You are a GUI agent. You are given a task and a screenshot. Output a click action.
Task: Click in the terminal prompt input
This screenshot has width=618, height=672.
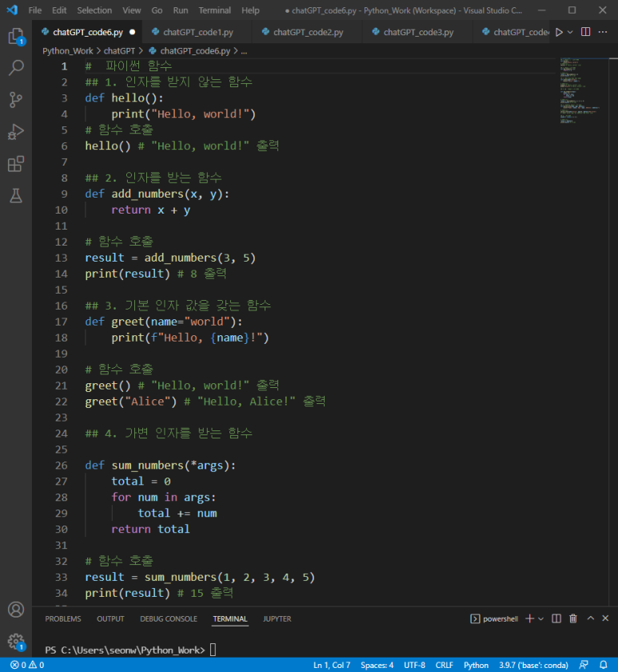pyautogui.click(x=213, y=650)
